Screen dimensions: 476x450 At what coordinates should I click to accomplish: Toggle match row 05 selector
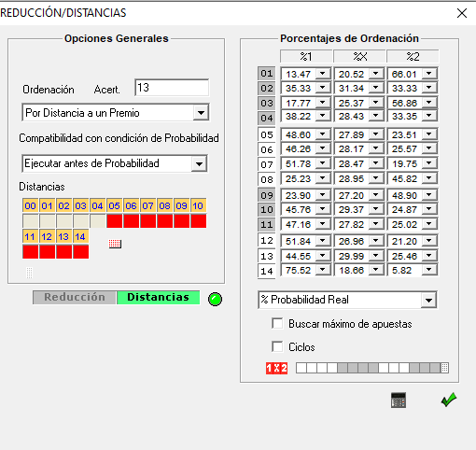267,134
